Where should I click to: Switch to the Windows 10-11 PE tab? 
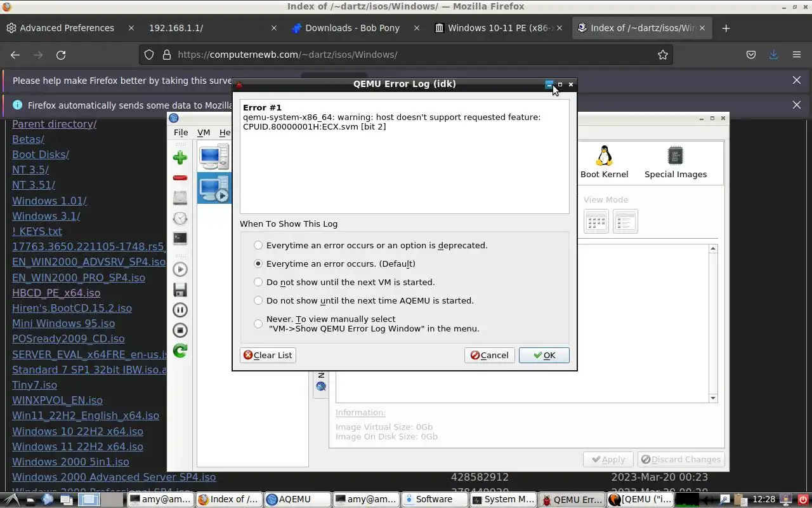(495, 28)
